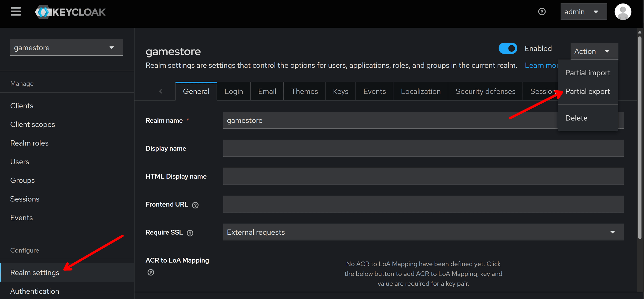This screenshot has width=644, height=299.
Task: Focus the HTML Display name field
Action: [x=423, y=176]
